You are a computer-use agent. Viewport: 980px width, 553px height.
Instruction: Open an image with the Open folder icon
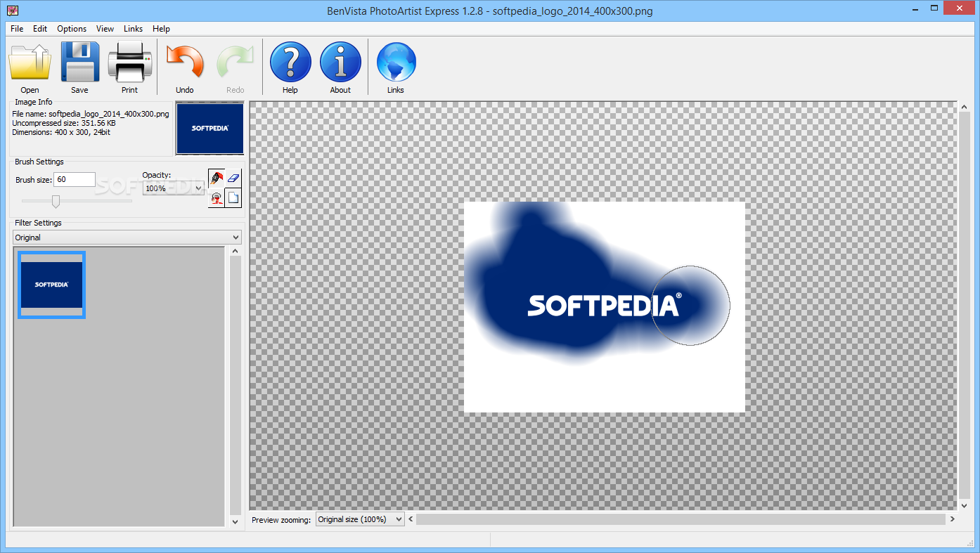point(30,62)
